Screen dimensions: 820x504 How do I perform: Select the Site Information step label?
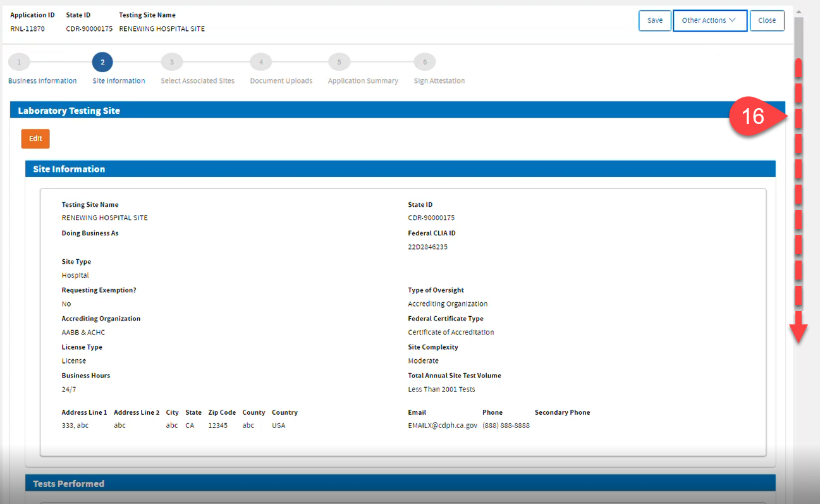pyautogui.click(x=118, y=80)
